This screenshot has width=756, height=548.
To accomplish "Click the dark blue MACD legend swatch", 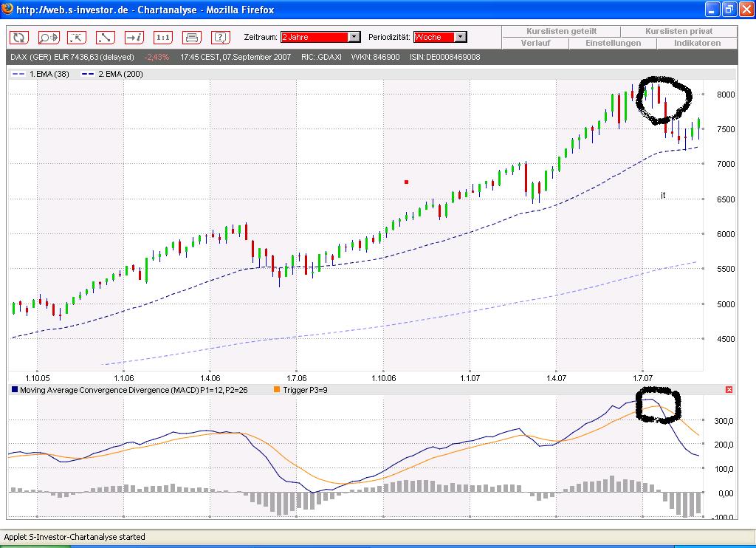I will tap(15, 389).
